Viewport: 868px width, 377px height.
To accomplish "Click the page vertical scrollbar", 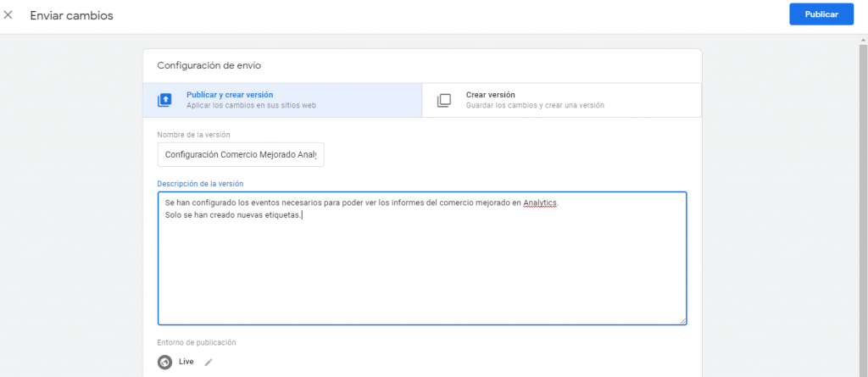I will (x=863, y=210).
